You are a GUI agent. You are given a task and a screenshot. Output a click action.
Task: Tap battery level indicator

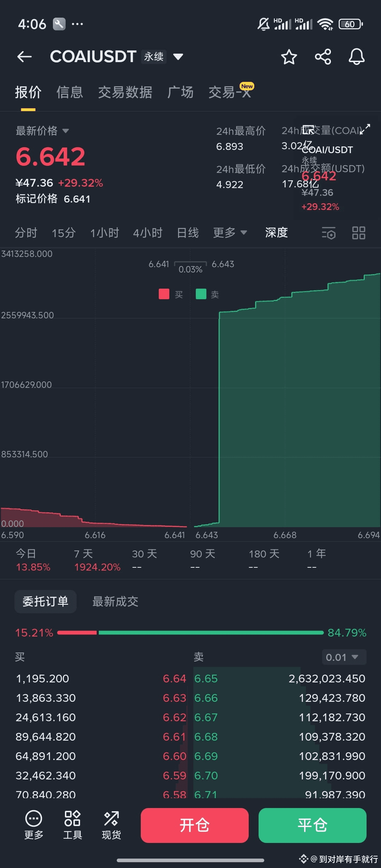coord(351,24)
